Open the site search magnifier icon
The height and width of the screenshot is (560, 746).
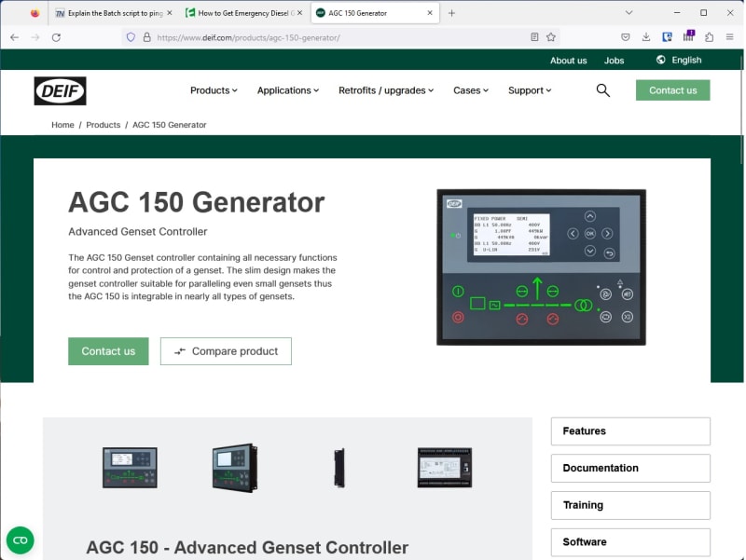pos(602,90)
